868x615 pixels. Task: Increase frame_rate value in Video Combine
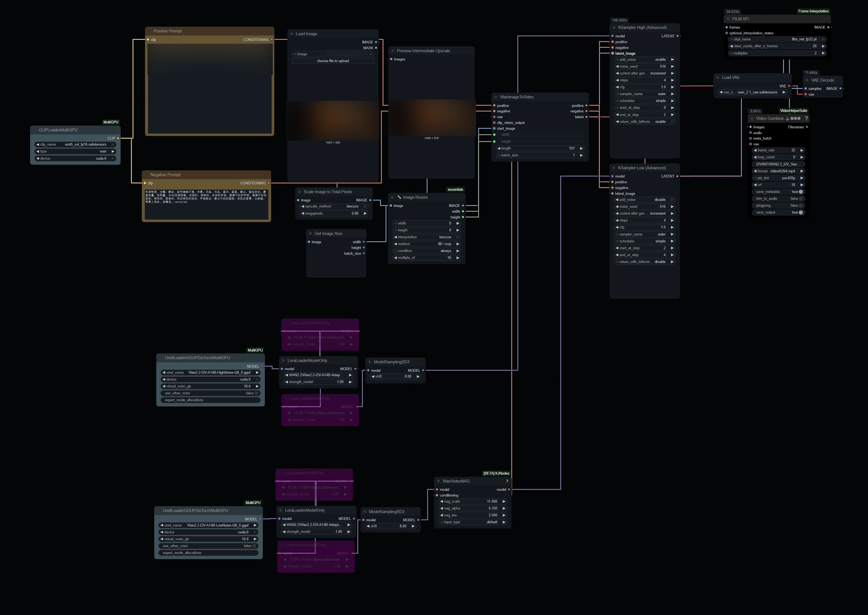tap(802, 150)
